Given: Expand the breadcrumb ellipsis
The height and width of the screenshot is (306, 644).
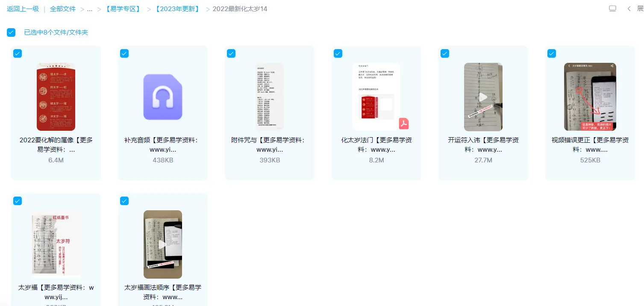Looking at the screenshot, I should click(90, 9).
